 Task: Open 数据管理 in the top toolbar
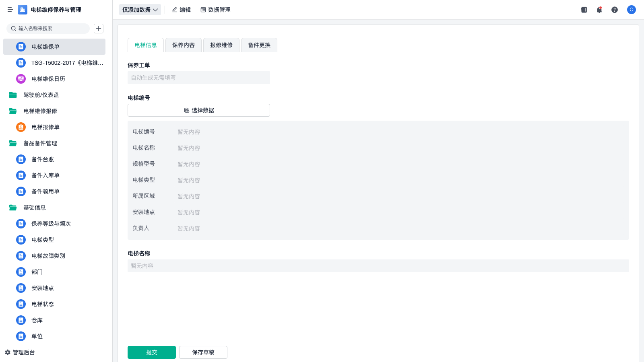[x=215, y=10]
